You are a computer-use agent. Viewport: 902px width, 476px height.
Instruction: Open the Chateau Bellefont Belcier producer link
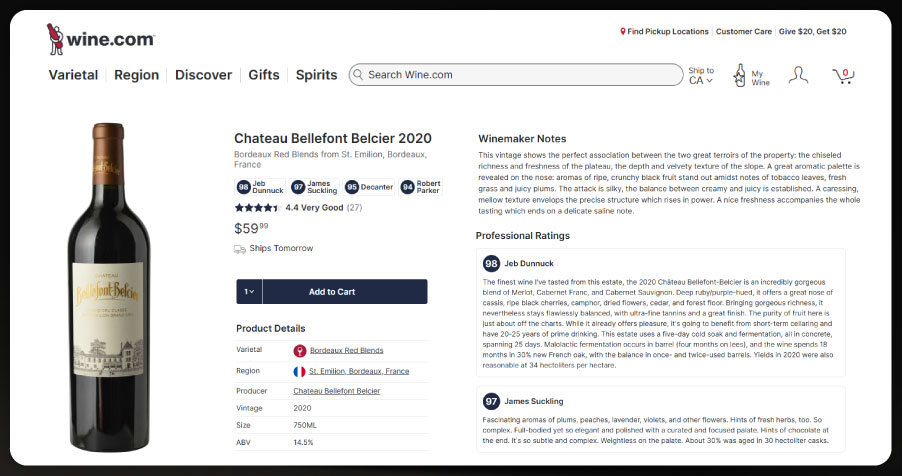coord(344,391)
